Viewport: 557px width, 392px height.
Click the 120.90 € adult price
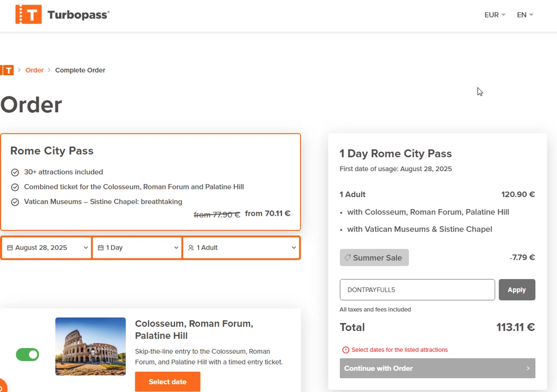(x=518, y=195)
